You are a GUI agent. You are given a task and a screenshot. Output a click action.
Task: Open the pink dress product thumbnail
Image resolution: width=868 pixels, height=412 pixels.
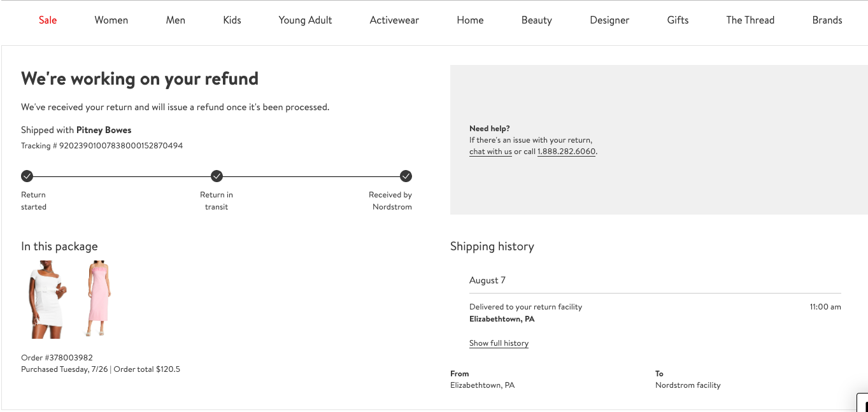click(x=99, y=299)
